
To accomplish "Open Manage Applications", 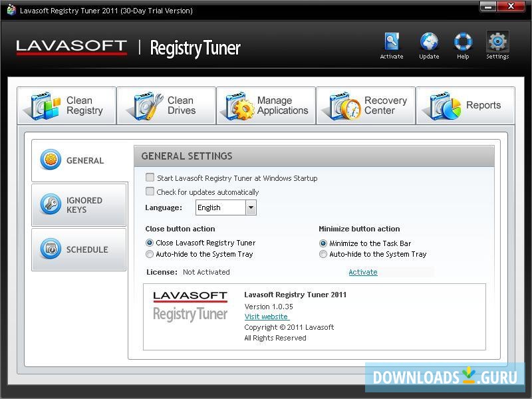I will click(x=265, y=104).
